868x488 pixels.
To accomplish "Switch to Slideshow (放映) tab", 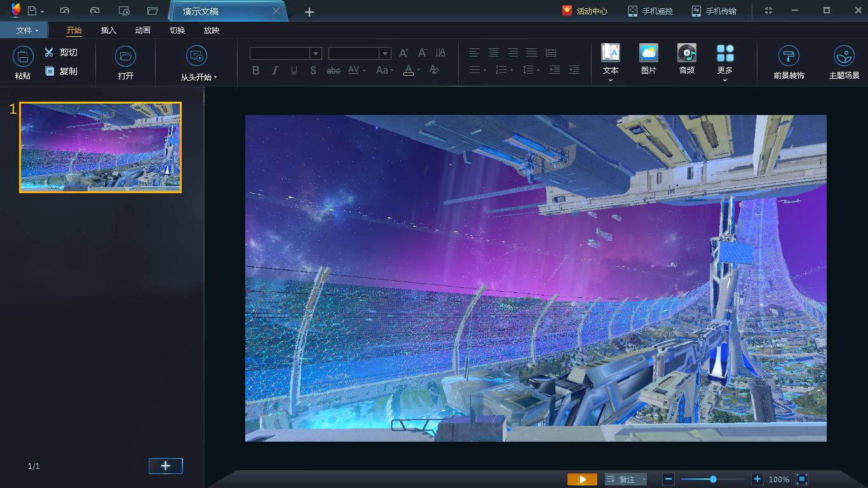I will (212, 30).
